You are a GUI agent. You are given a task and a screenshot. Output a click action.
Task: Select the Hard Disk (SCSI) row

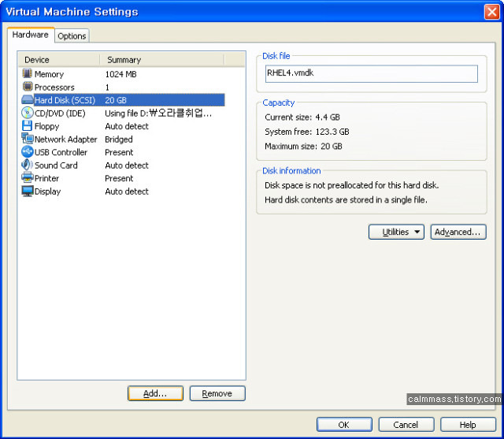pos(123,100)
